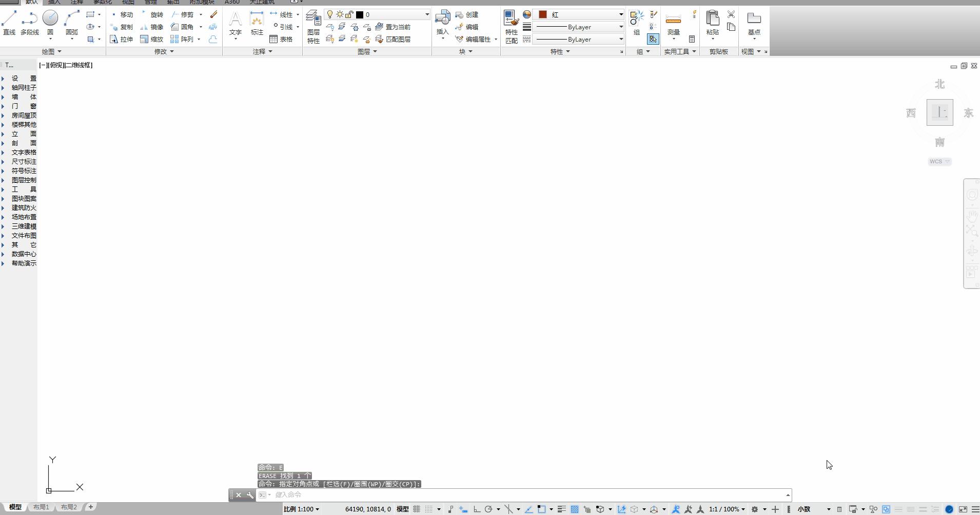The height and width of the screenshot is (515, 980).
Task: Click 置为当前 layer button
Action: (393, 27)
